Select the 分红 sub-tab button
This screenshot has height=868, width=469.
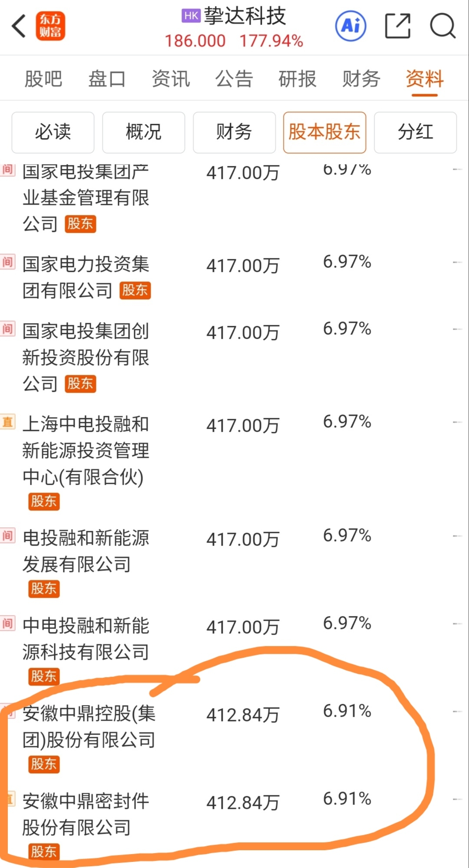click(415, 132)
